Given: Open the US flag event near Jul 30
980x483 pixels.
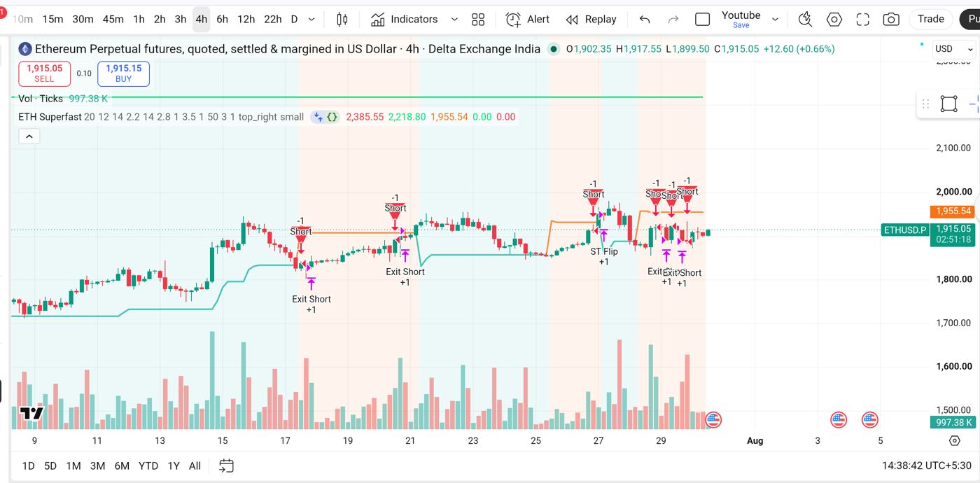Looking at the screenshot, I should tap(713, 420).
